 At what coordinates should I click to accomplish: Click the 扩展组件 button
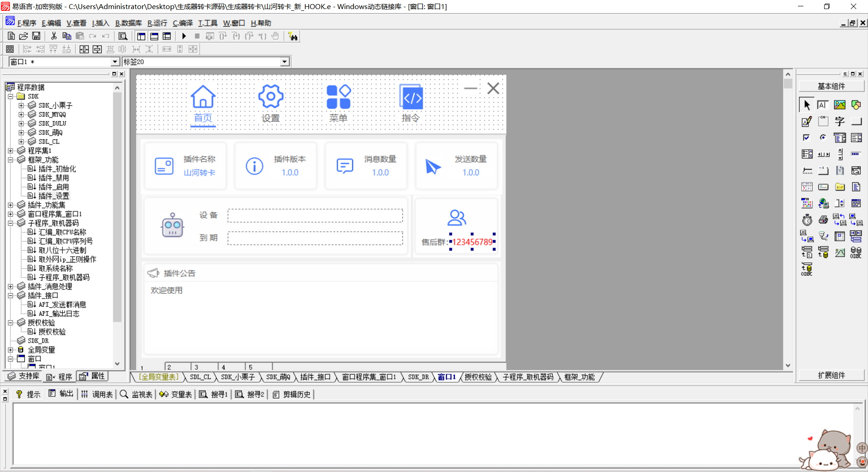point(831,375)
